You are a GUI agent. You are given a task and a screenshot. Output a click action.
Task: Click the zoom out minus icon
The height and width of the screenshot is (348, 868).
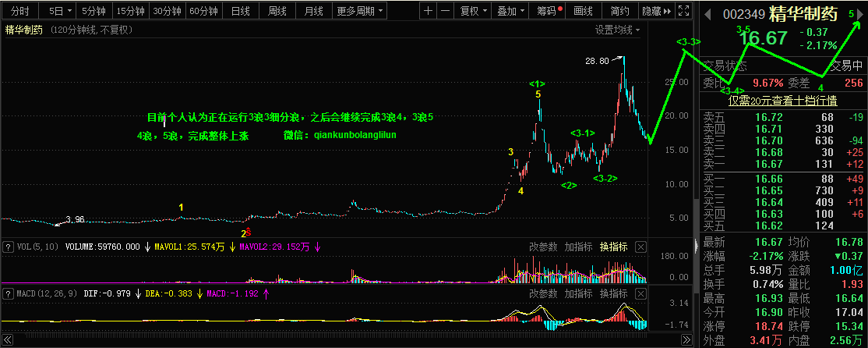pyautogui.click(x=445, y=12)
